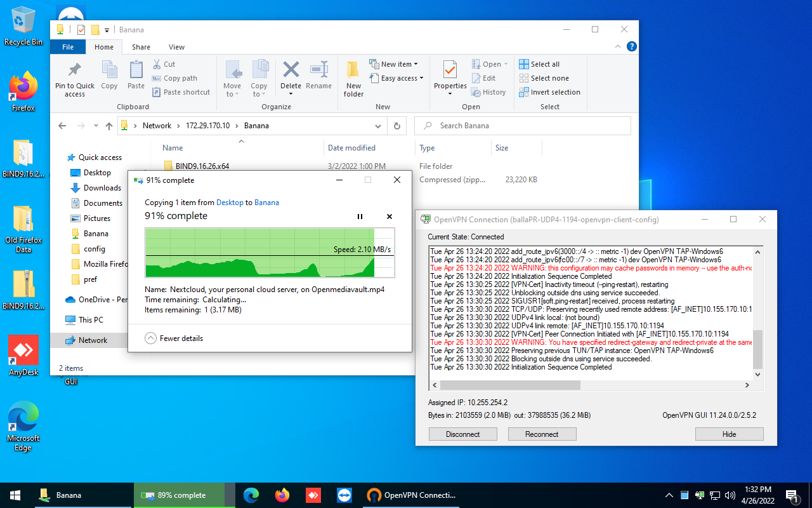Screen dimensions: 812x508
Task: Pause the file copy operation
Action: pos(360,217)
